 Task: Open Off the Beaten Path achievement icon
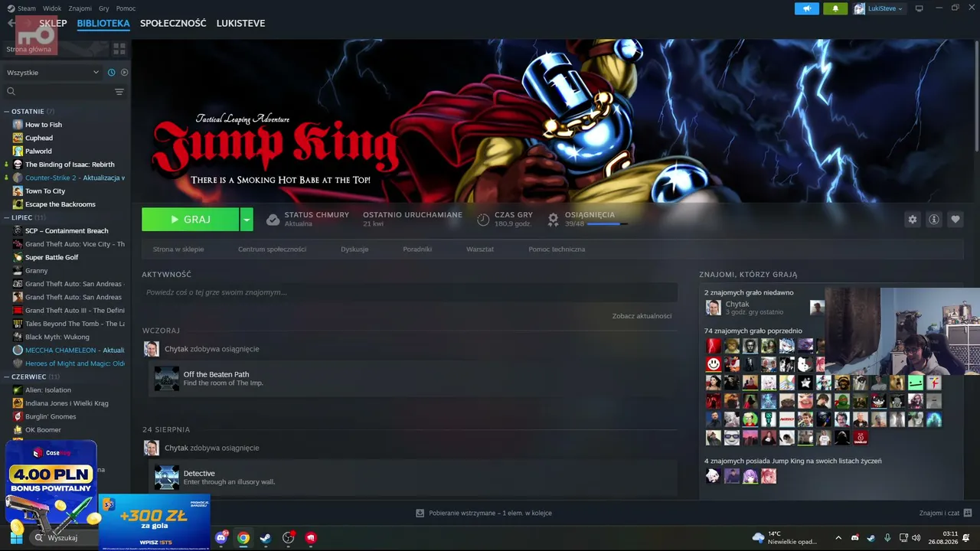pos(167,378)
